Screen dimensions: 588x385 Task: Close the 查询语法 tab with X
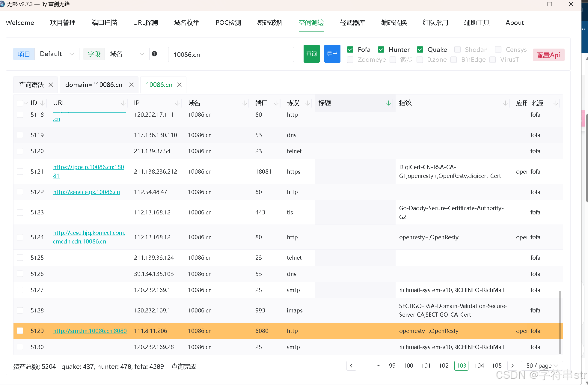click(51, 85)
